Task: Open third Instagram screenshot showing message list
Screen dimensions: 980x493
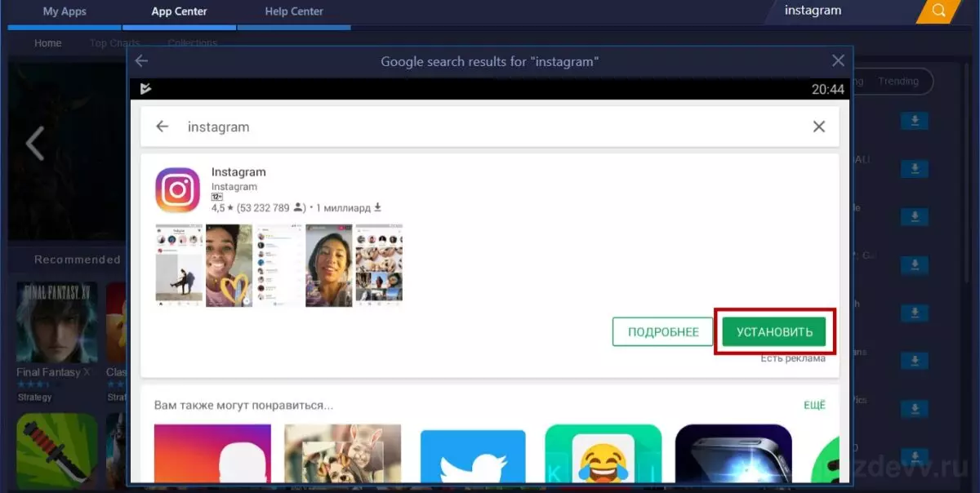Action: [278, 265]
